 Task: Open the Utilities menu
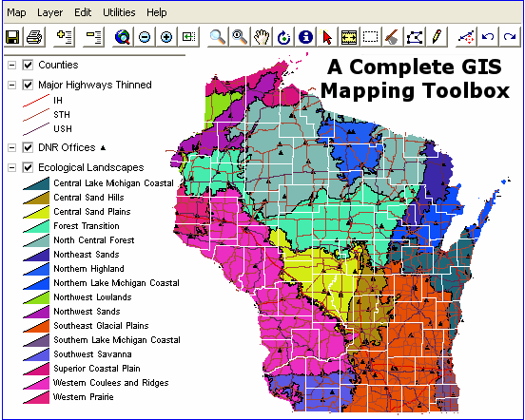coord(119,12)
